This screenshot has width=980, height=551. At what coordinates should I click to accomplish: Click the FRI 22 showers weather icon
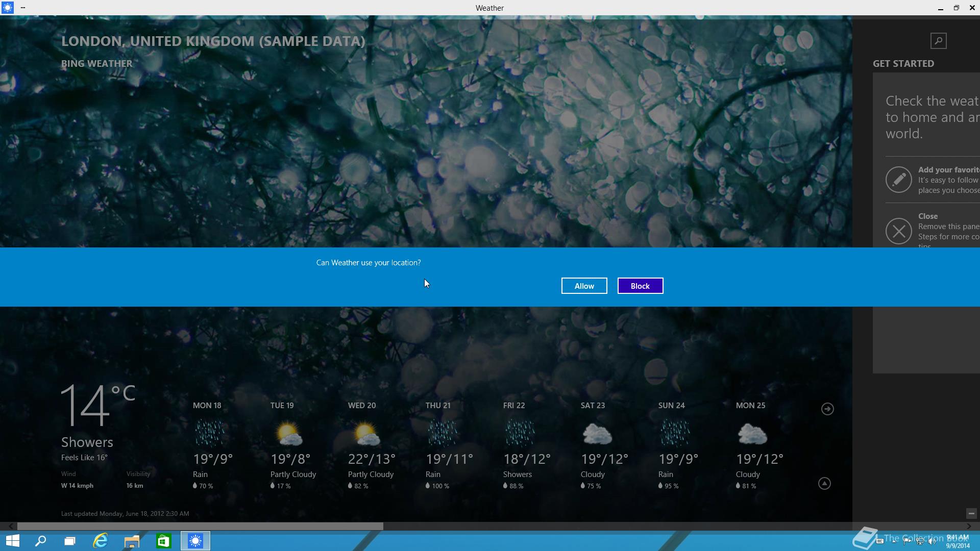tap(520, 433)
